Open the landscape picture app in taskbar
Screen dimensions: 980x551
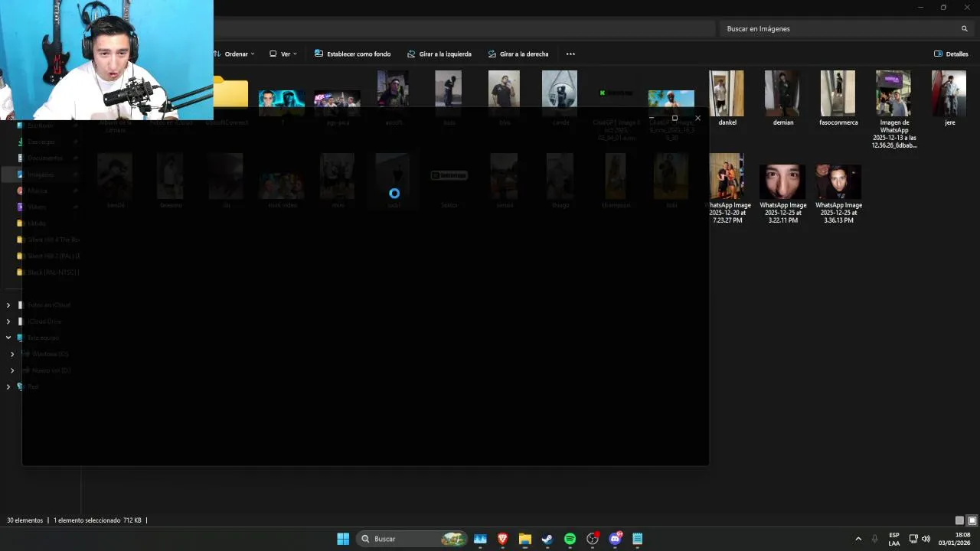[480, 539]
